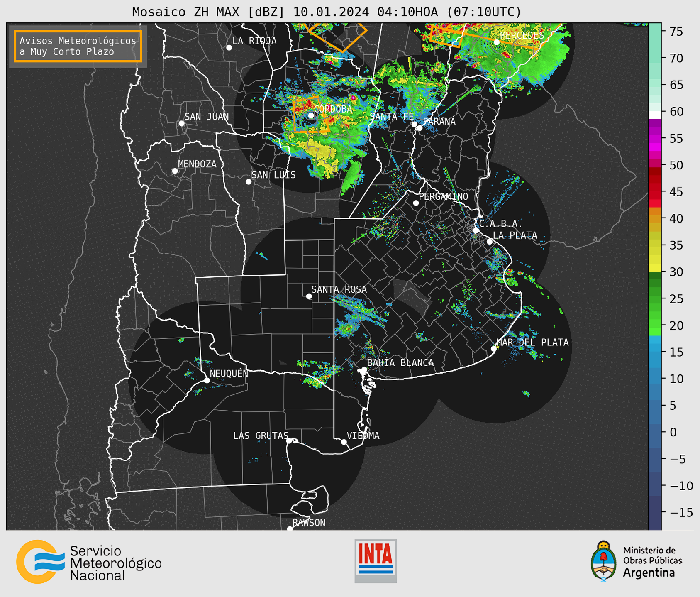Click the SANTA FE city marker dot

coord(414,124)
